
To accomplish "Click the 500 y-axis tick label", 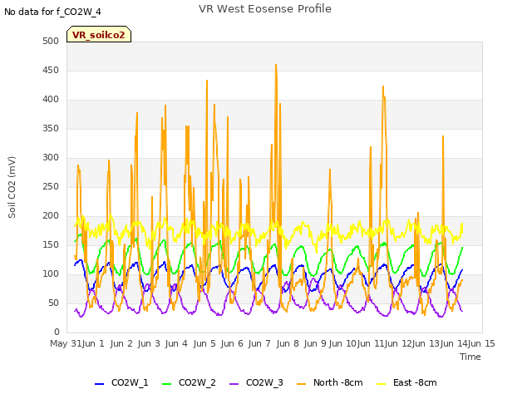I will [x=51, y=41].
